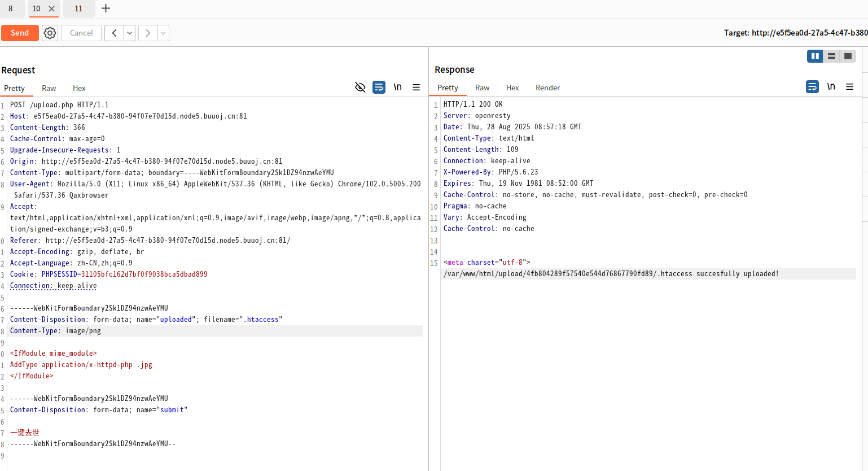Click the Target URL label
The height and width of the screenshot is (471, 868).
tap(796, 33)
